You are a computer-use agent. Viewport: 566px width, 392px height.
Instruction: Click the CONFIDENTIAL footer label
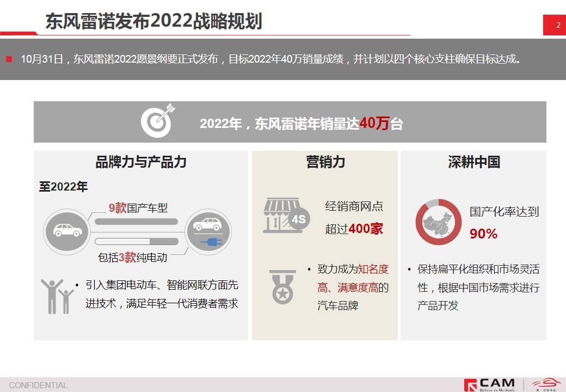coord(38,385)
